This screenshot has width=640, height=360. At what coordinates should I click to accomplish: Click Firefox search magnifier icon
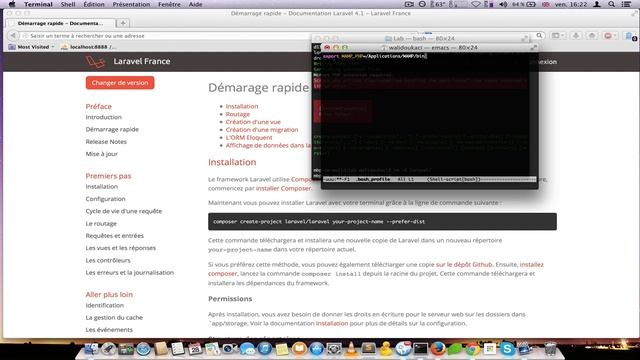click(x=539, y=36)
